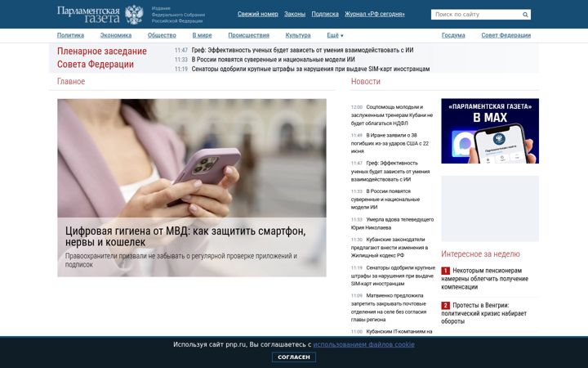Open Протесты в Венгрии article

pos(483,313)
